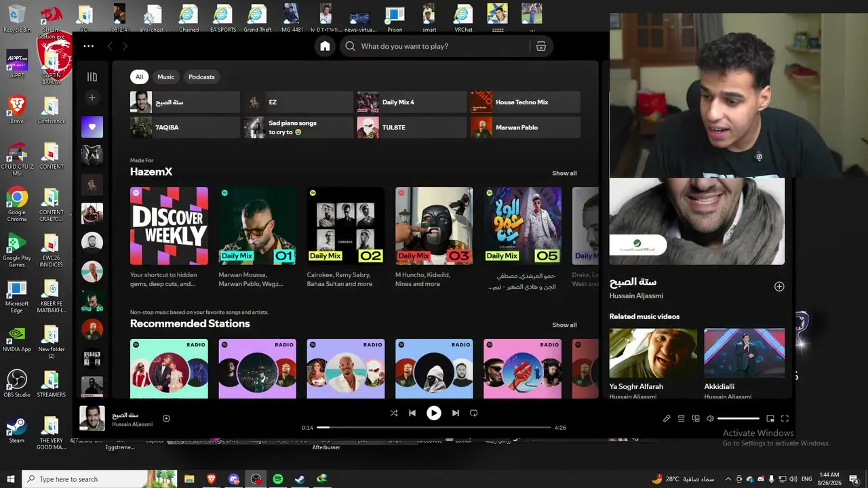
Task: Open the Recommended Stations heading
Action: coord(190,324)
